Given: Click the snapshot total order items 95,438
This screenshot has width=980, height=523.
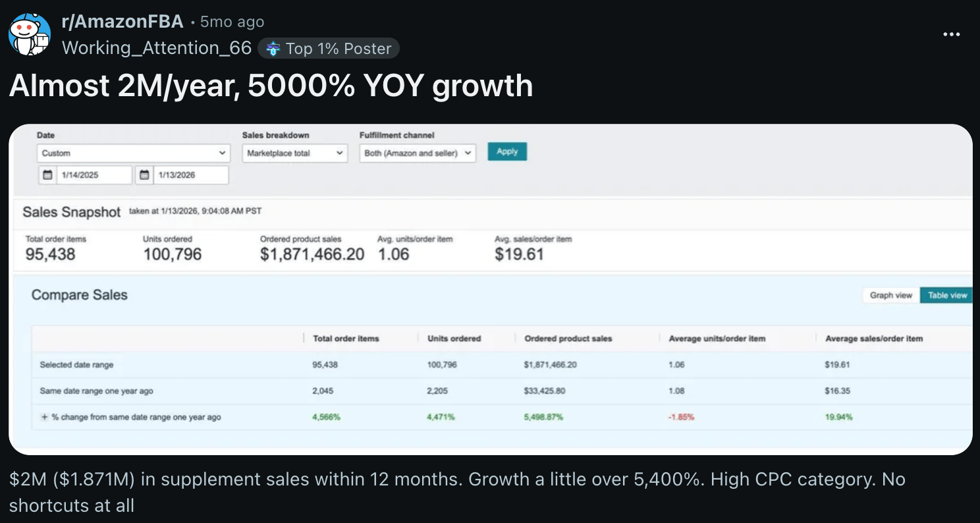Looking at the screenshot, I should point(51,254).
